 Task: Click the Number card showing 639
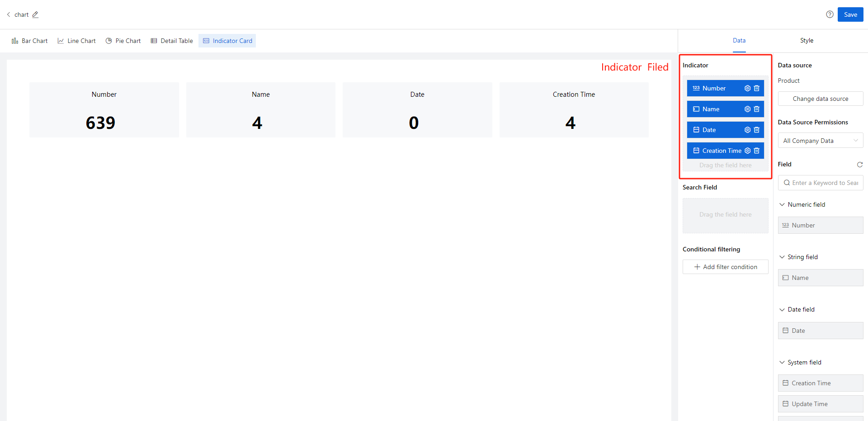click(x=104, y=110)
